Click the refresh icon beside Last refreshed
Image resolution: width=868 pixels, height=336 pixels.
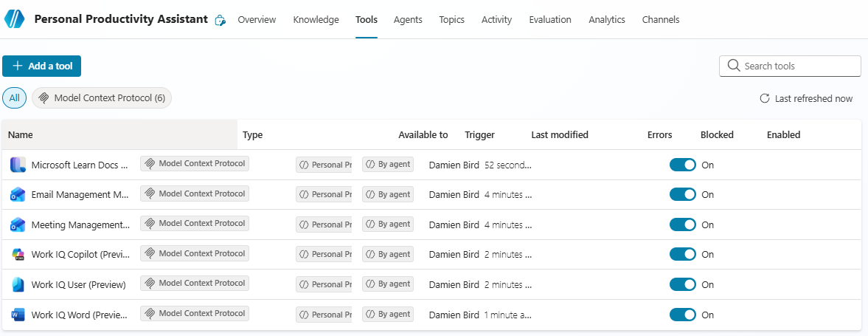tap(765, 99)
